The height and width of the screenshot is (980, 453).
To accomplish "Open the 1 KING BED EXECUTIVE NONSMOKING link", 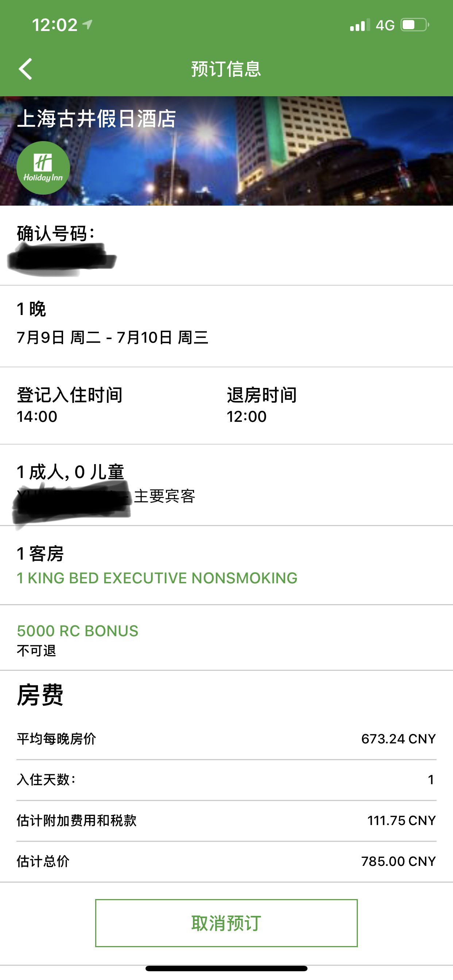I will (157, 578).
